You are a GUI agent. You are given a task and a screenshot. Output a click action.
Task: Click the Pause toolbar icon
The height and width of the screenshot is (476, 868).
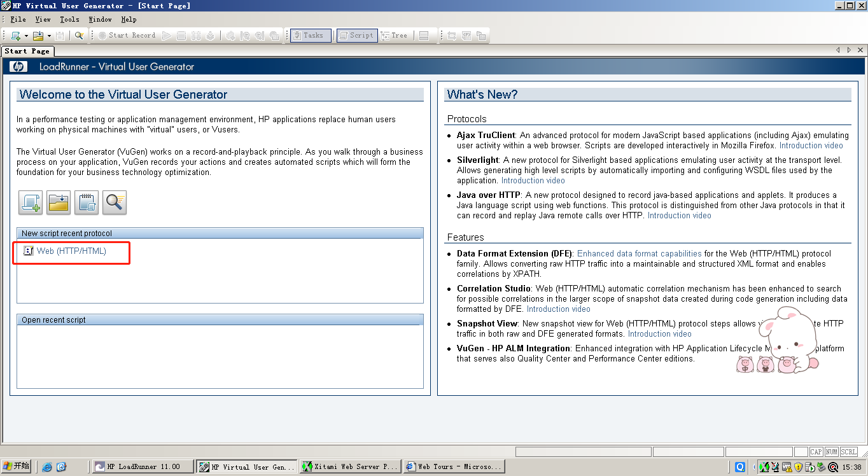pyautogui.click(x=196, y=36)
